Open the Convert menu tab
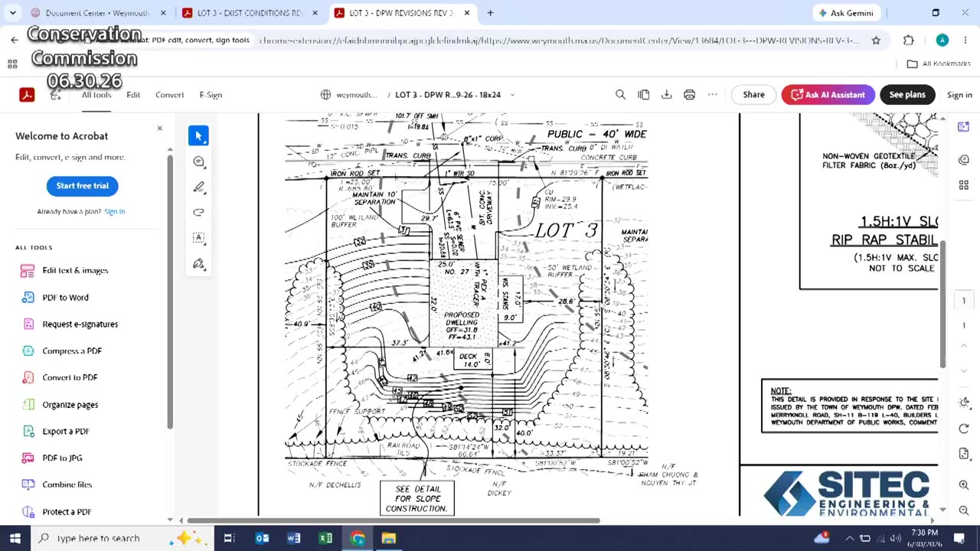980x551 pixels. [169, 95]
